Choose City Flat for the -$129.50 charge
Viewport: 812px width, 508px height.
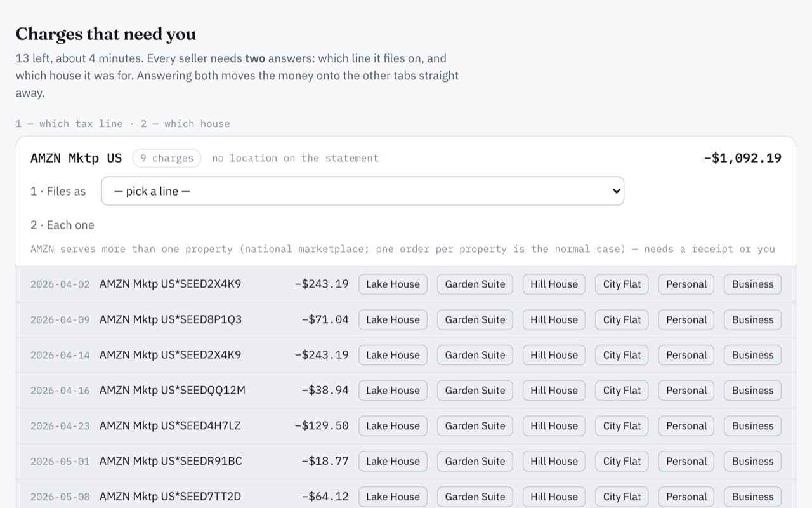click(x=622, y=426)
